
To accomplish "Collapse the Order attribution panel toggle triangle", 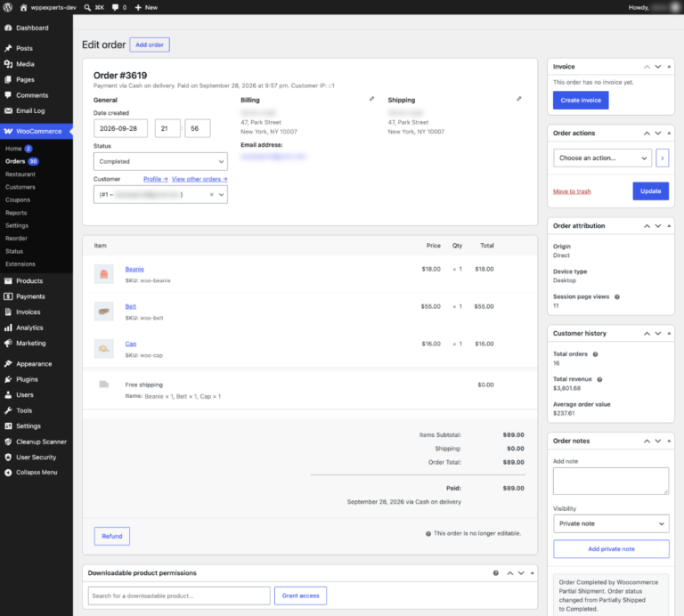I will click(x=669, y=226).
